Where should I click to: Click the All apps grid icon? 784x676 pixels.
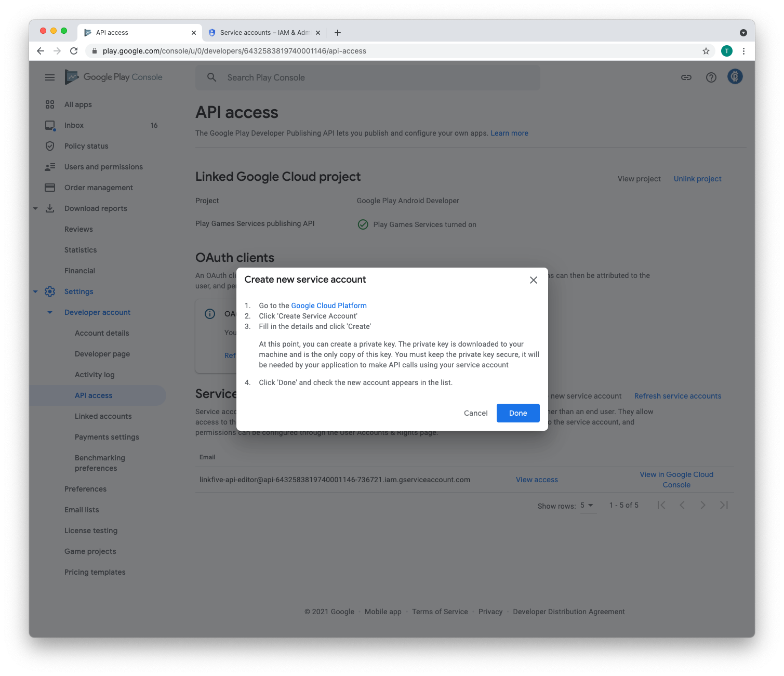point(50,104)
